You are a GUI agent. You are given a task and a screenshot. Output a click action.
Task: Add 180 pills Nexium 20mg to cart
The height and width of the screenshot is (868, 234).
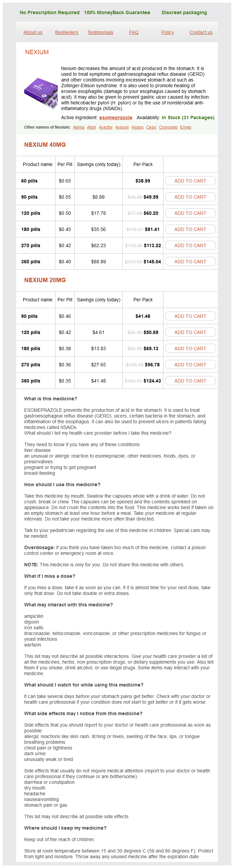point(190,349)
